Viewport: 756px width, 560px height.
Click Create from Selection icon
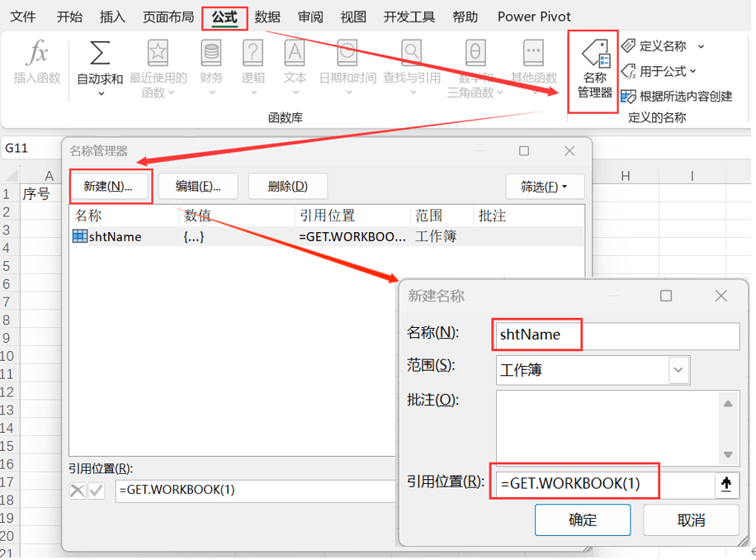[x=628, y=97]
